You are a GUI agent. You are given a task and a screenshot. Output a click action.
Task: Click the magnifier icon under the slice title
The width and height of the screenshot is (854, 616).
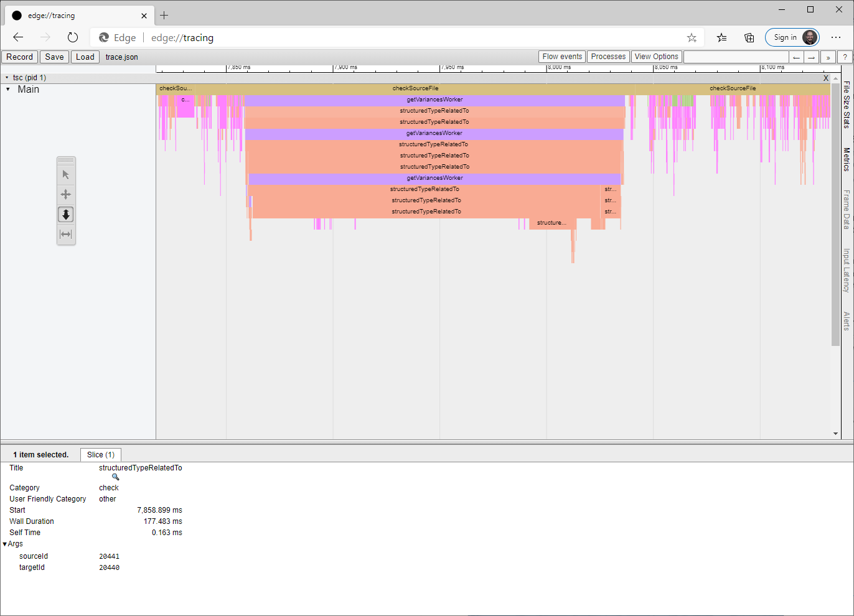pyautogui.click(x=115, y=477)
